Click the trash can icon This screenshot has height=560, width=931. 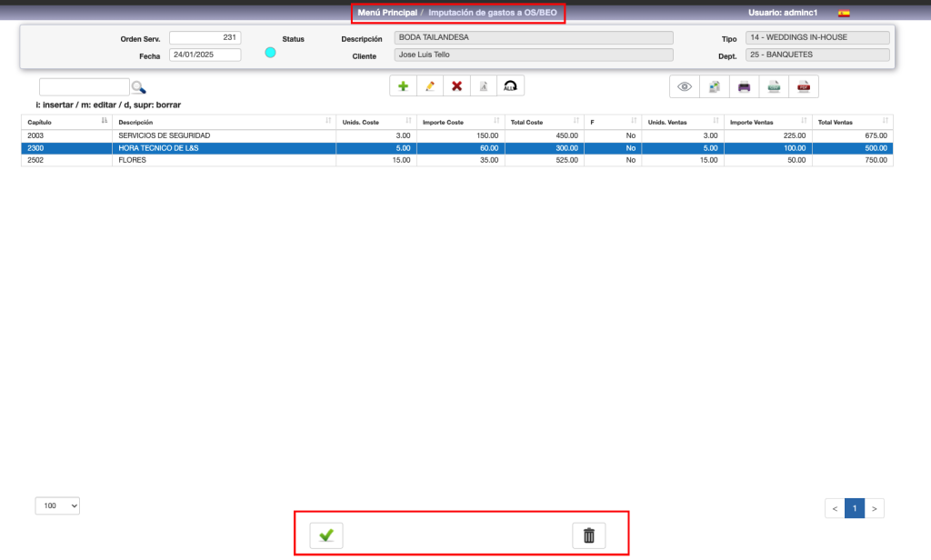coord(588,535)
